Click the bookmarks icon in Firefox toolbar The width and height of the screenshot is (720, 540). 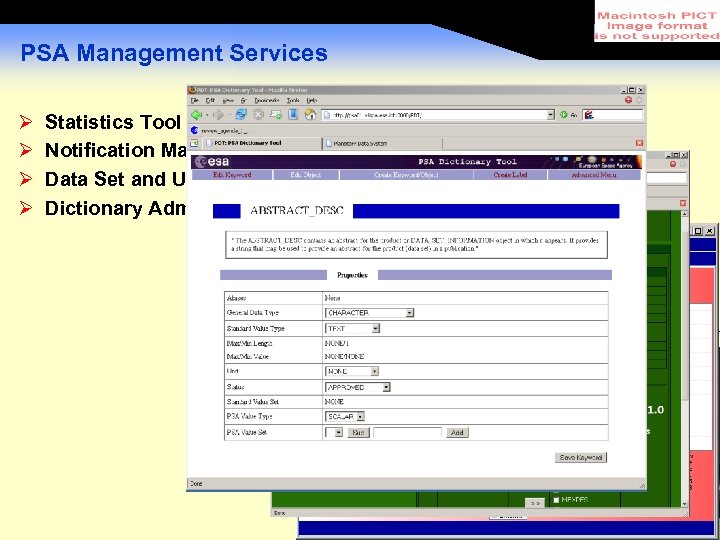[x=293, y=114]
